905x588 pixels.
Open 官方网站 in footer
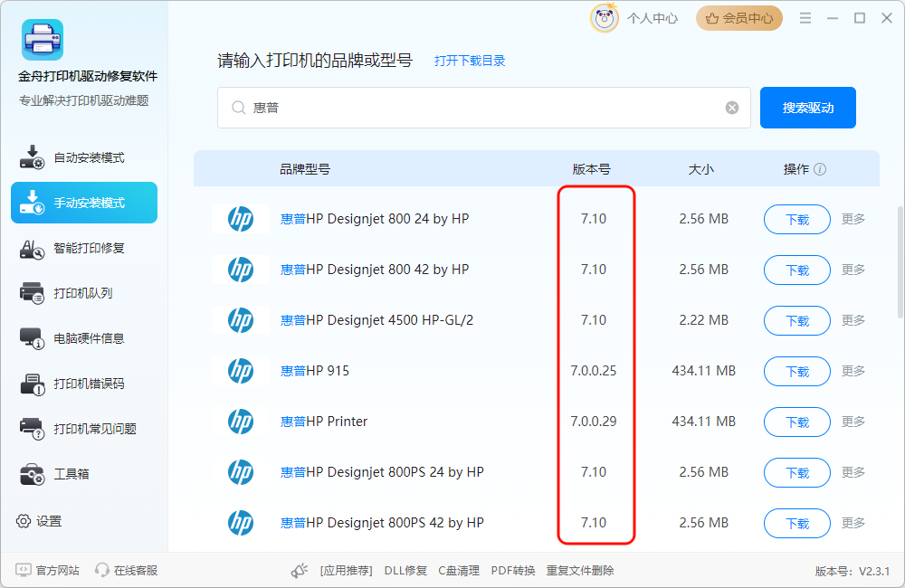tap(47, 571)
